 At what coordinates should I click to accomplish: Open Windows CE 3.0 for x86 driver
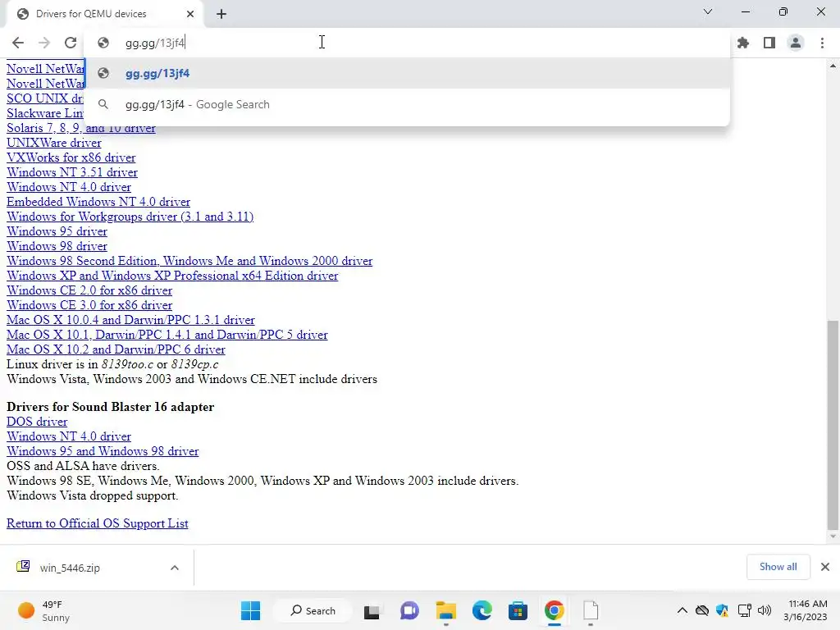coord(89,305)
